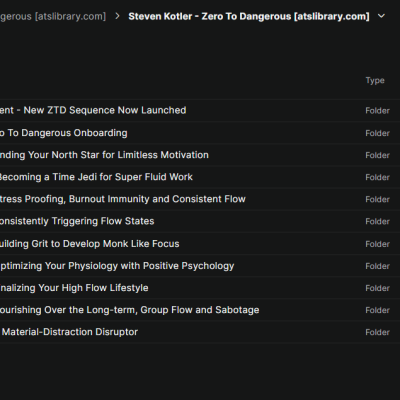Open 'North Star for Limitless Motivation' folder
400x400 pixels.
(x=104, y=155)
